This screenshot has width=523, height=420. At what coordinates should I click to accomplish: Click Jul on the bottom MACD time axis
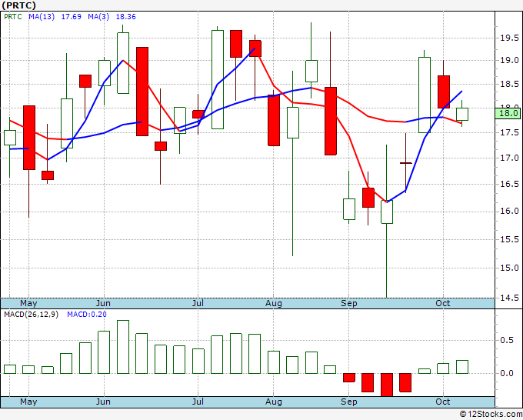198,402
